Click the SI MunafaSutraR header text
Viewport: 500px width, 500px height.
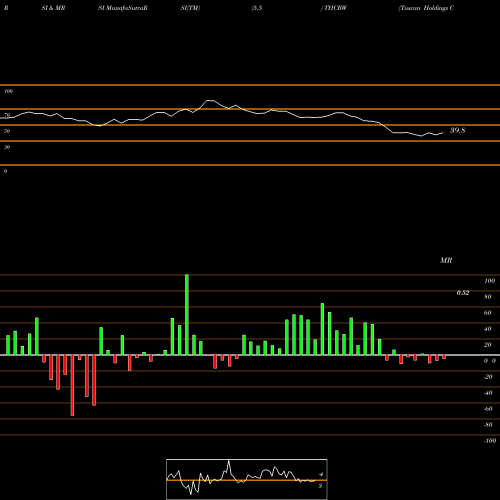123,8
